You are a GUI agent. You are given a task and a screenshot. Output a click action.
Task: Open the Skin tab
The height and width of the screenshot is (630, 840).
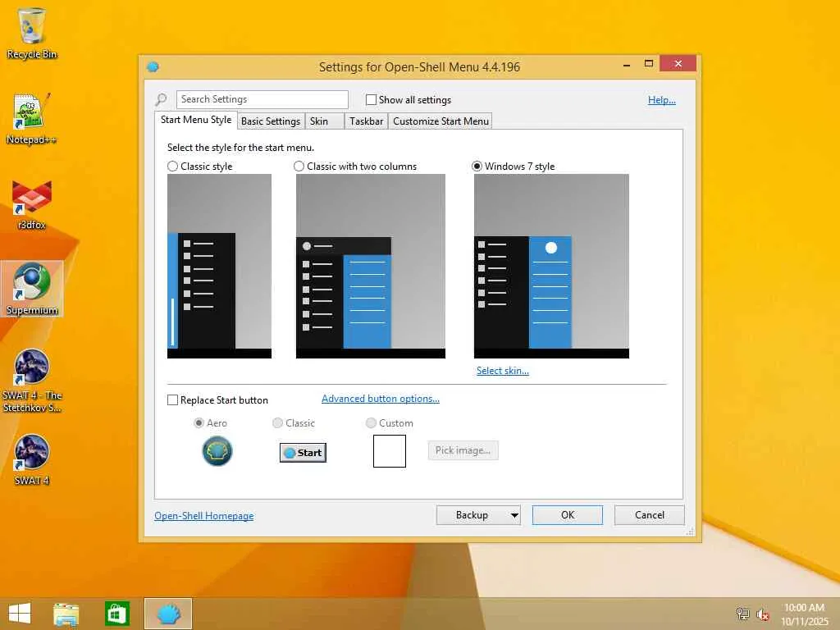click(325, 121)
